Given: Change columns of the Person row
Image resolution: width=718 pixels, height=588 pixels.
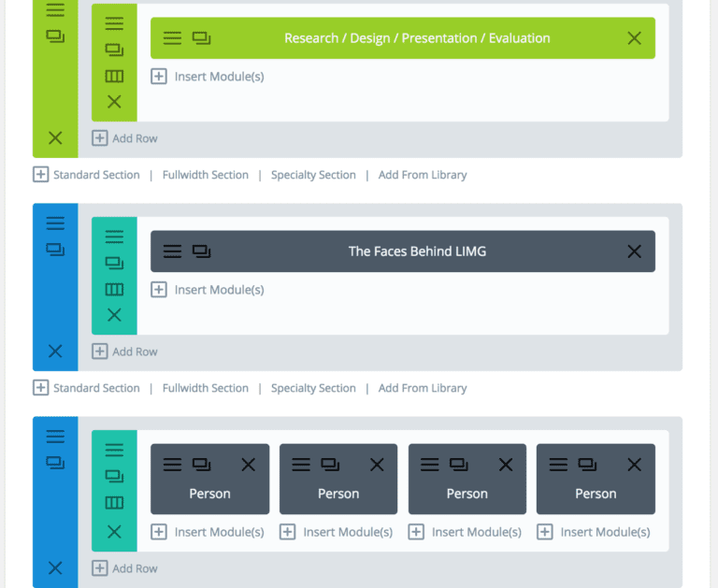Looking at the screenshot, I should pos(114,503).
